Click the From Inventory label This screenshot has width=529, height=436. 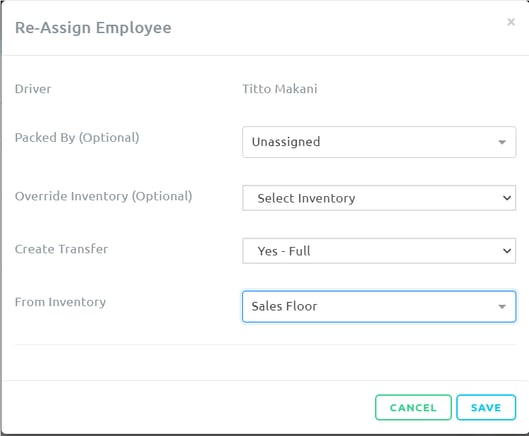[60, 302]
